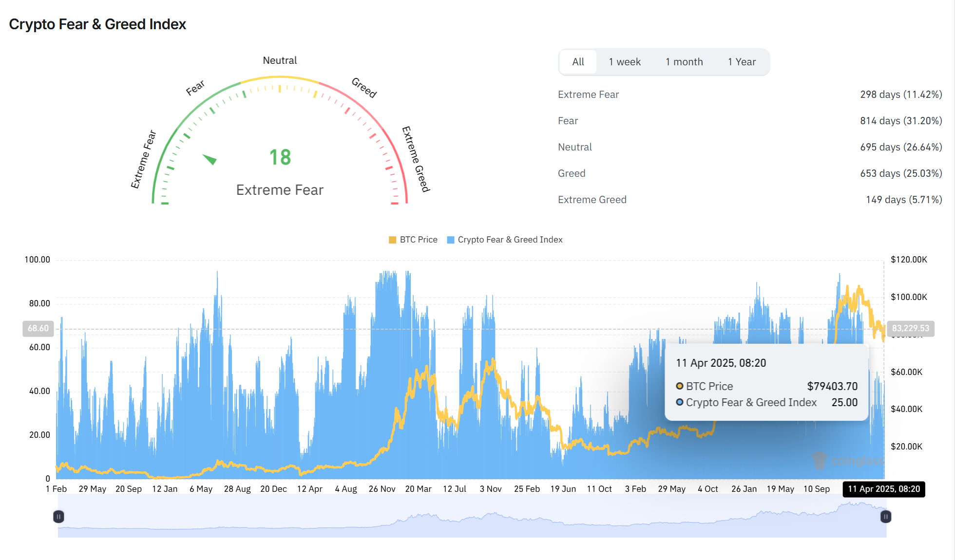Click the 11 Apr 2025, 08:20 axis label
955x560 pixels.
(884, 489)
